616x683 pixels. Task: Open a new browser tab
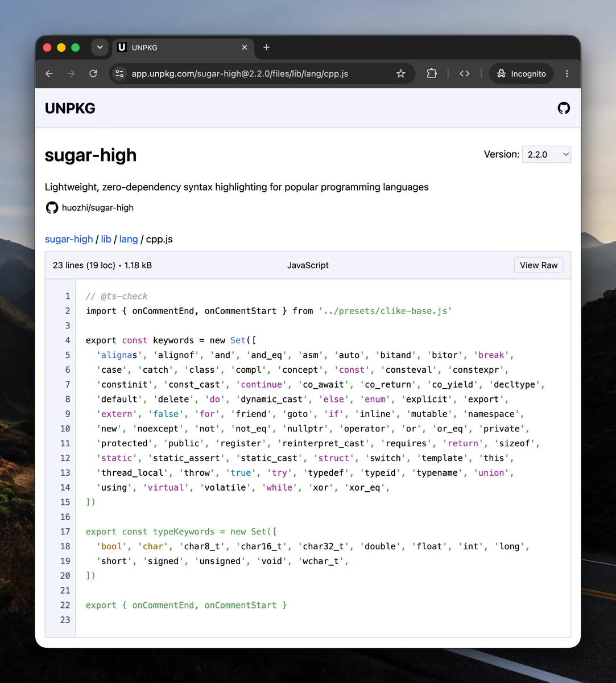(266, 47)
